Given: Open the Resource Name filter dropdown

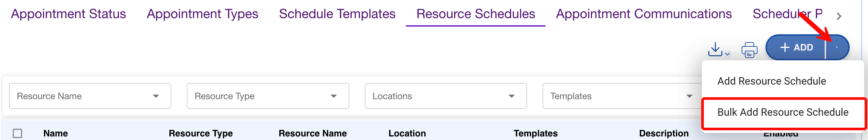Looking at the screenshot, I should 90,96.
